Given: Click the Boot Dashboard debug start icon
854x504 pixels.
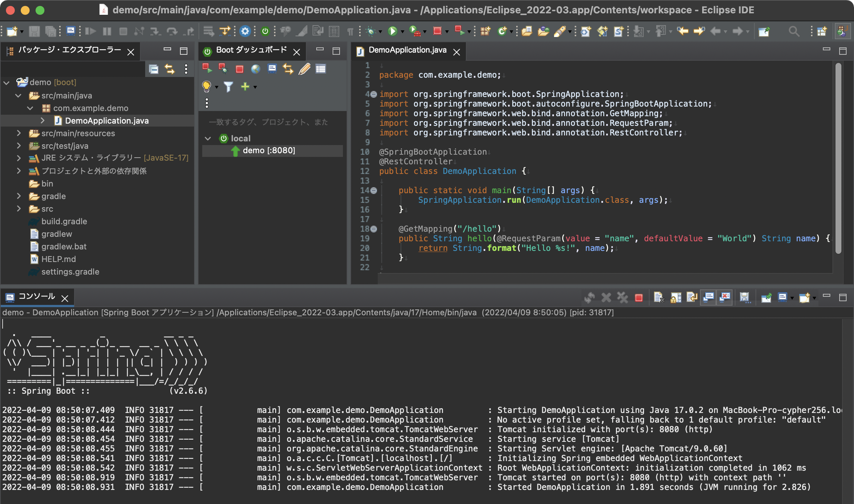Looking at the screenshot, I should 223,68.
